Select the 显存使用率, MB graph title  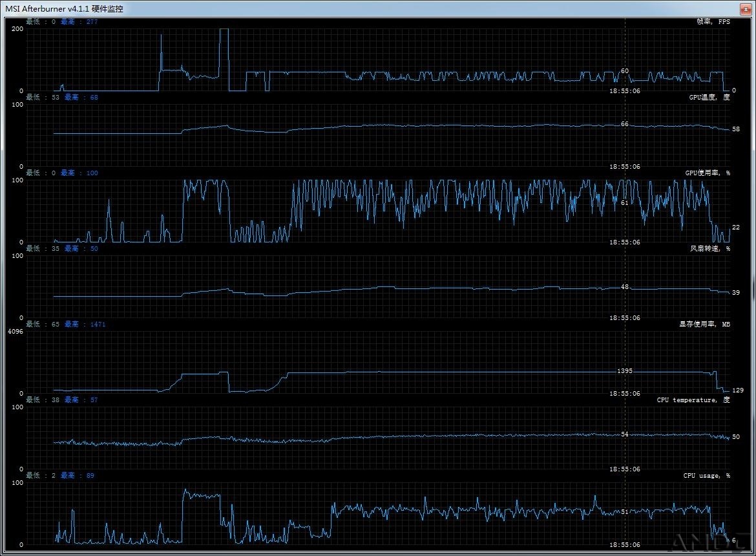(704, 325)
